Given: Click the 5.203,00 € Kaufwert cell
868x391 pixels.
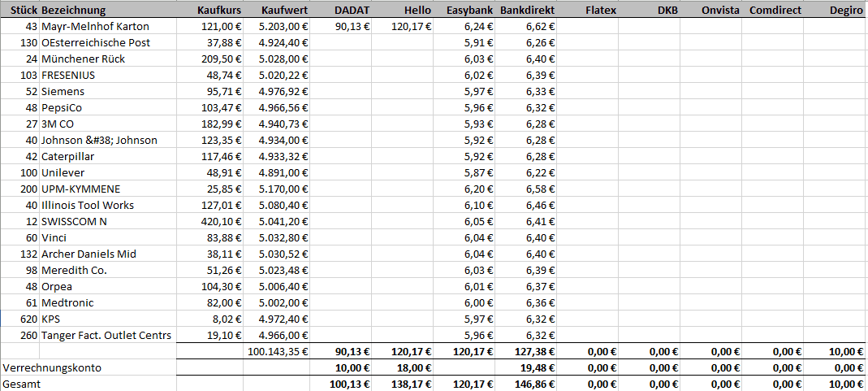Looking at the screenshot, I should (x=276, y=27).
